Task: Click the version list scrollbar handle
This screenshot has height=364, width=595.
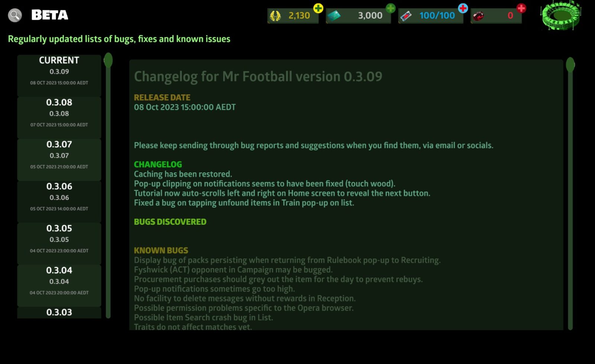Action: (108, 60)
